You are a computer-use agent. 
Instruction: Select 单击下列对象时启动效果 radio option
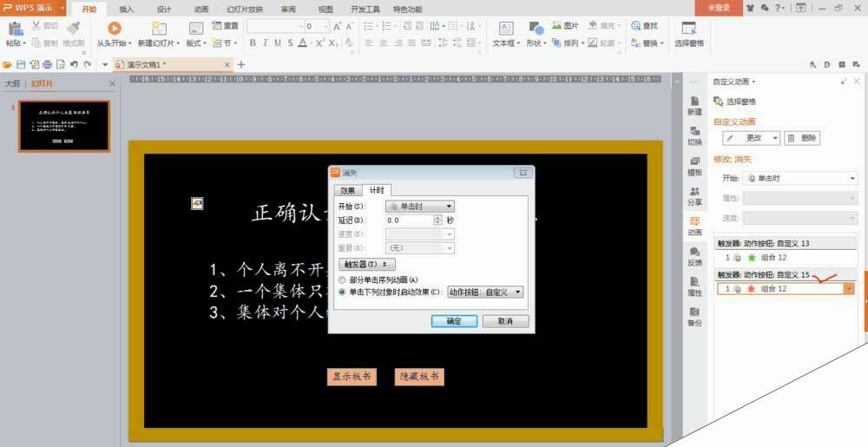(x=342, y=293)
